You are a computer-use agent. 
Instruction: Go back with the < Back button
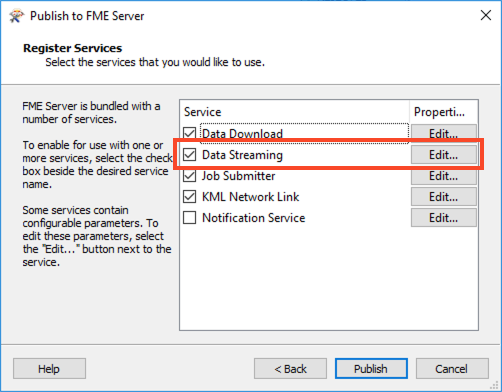pos(290,369)
